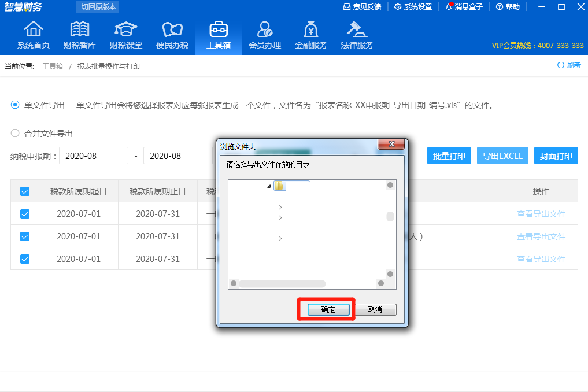Image resolution: width=588 pixels, height=392 pixels.
Task: Collapse the root directory using its triangle
Action: (x=268, y=187)
